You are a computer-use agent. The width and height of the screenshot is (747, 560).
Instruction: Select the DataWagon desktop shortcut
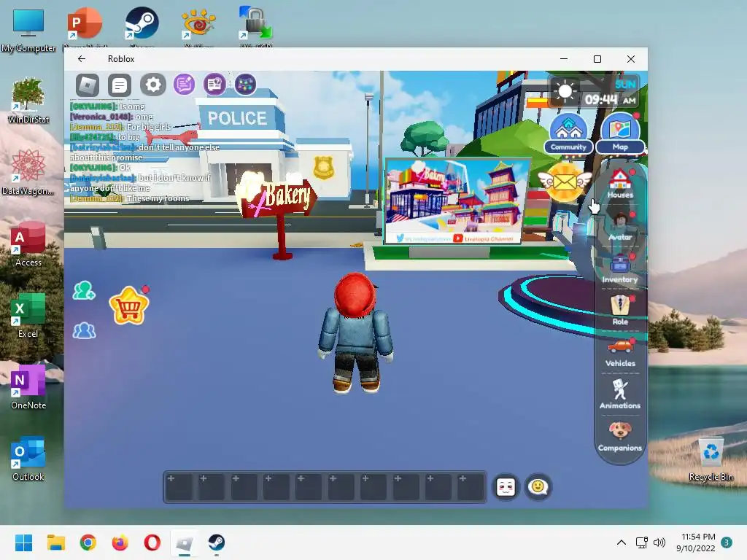pyautogui.click(x=28, y=172)
